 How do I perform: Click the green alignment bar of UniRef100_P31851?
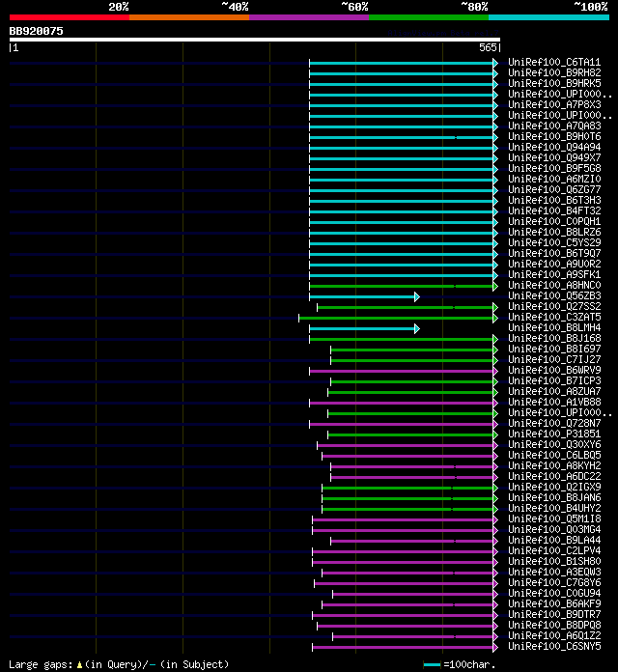pyautogui.click(x=412, y=435)
